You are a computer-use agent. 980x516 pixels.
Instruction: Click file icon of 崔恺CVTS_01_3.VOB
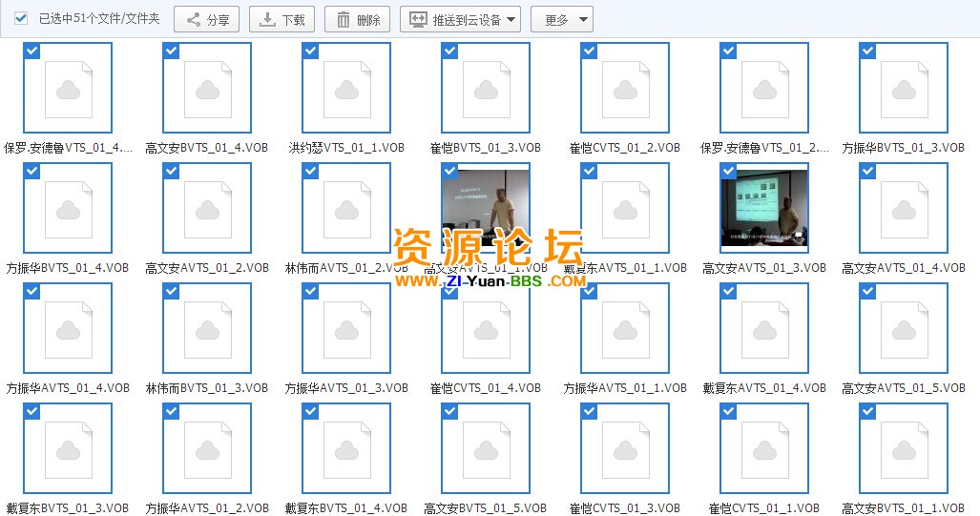pyautogui.click(x=625, y=448)
